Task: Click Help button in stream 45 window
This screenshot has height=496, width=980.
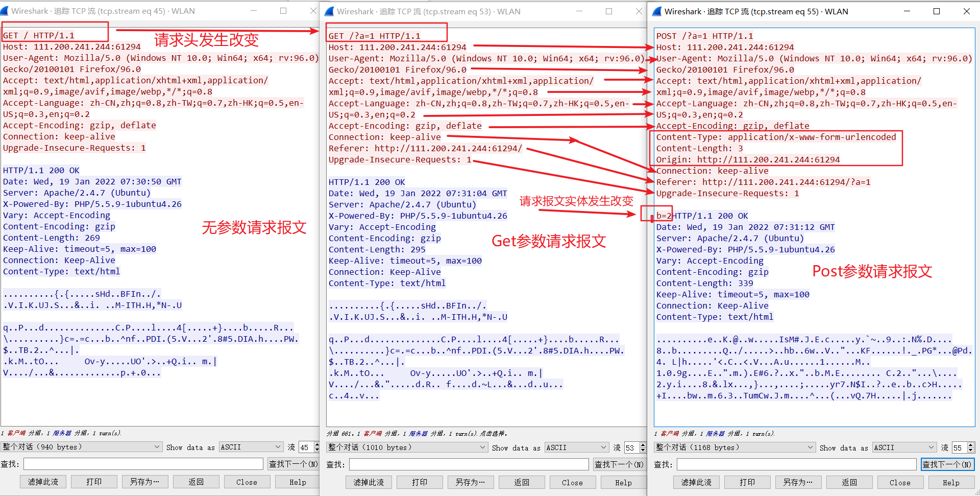Action: click(298, 482)
